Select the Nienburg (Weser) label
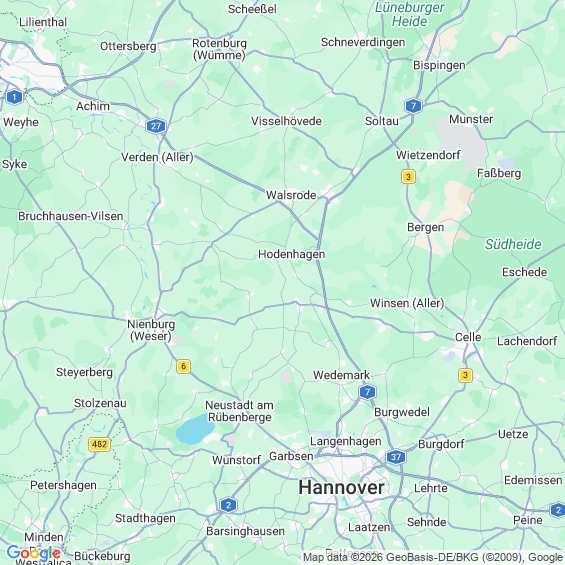The height and width of the screenshot is (565, 565). click(x=151, y=330)
